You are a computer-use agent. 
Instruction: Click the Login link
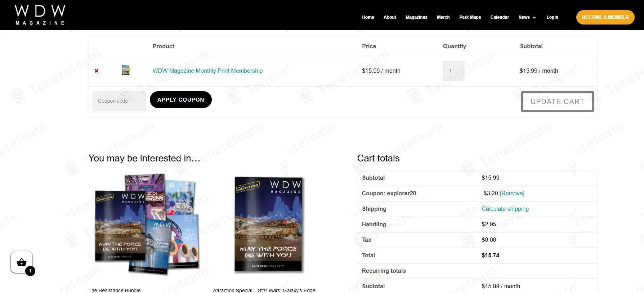[552, 17]
